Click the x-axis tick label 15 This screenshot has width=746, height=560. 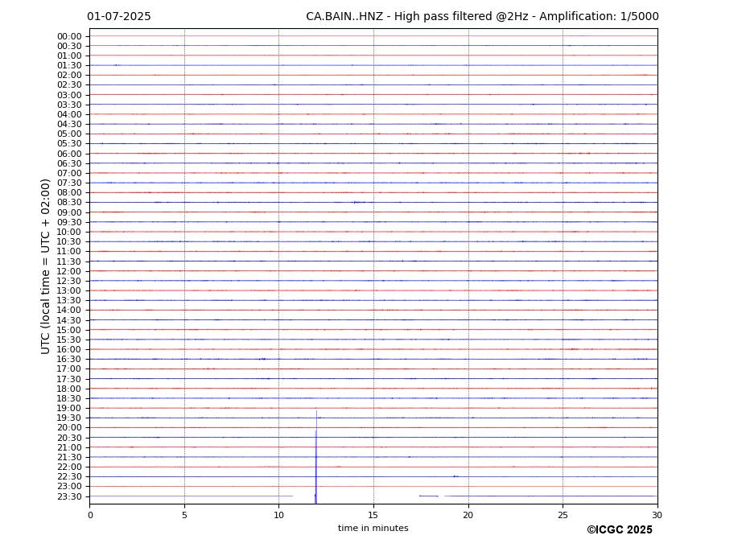pos(373,515)
